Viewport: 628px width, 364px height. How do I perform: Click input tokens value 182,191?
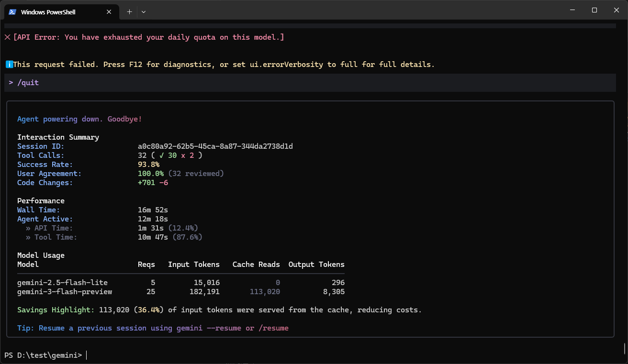point(204,291)
